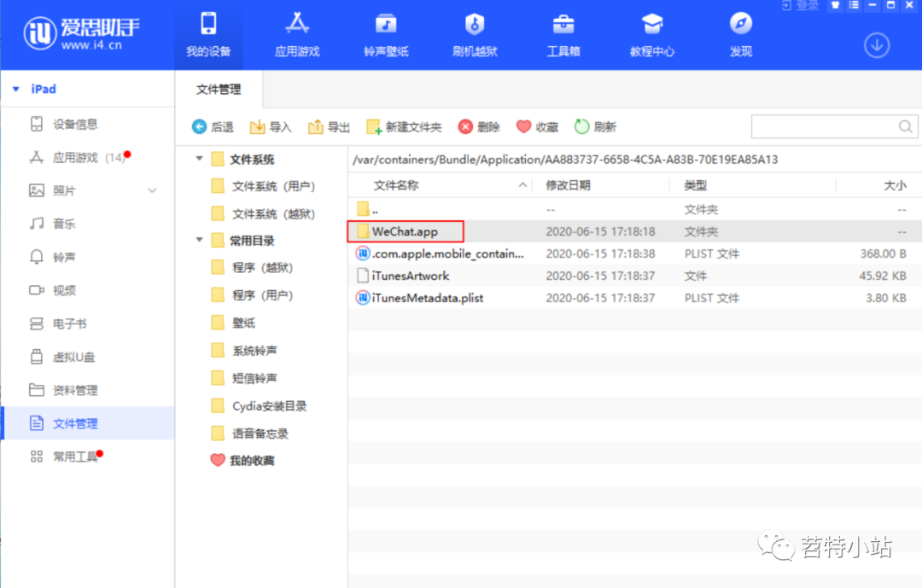Open the 发现 compass tab
The height and width of the screenshot is (588, 922).
click(x=741, y=35)
